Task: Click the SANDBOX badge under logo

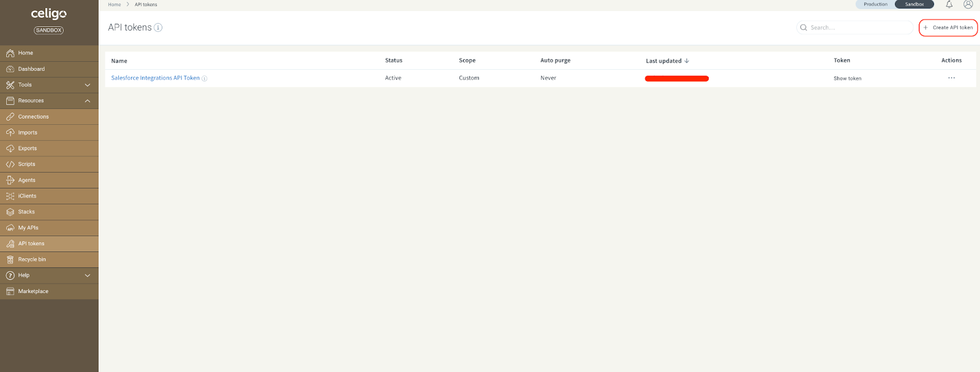Action: [x=49, y=30]
